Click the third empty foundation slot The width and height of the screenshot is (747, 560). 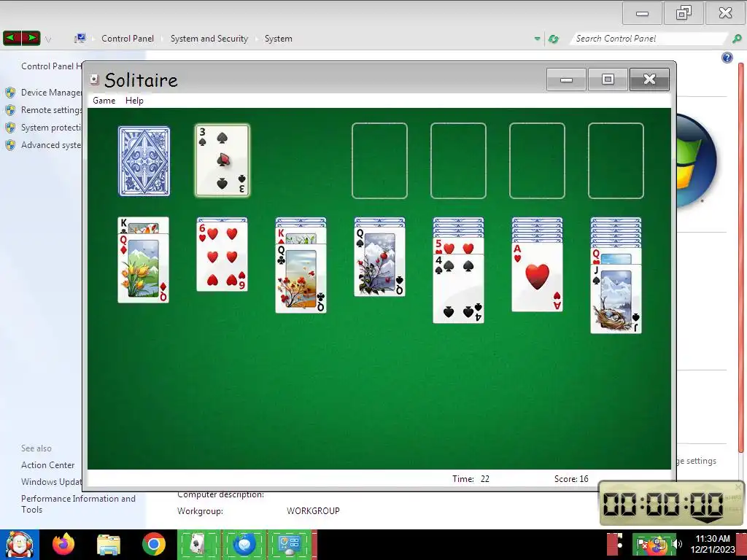[538, 160]
